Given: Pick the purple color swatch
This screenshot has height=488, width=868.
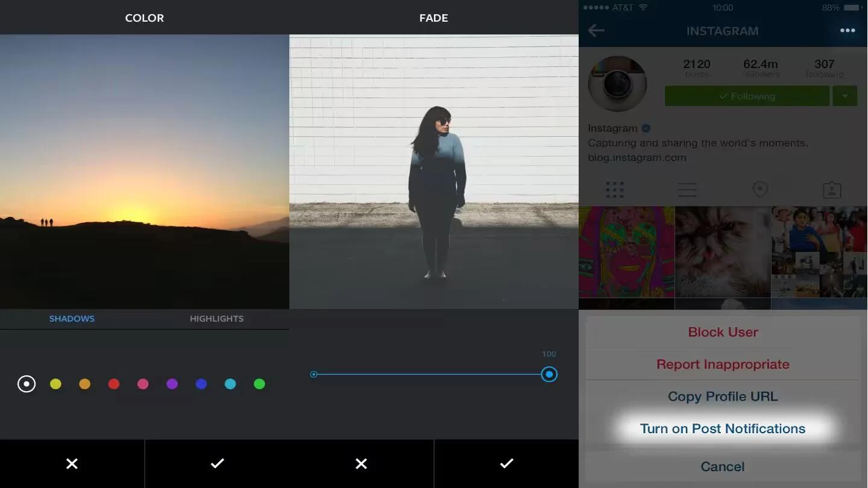Looking at the screenshot, I should click(172, 384).
